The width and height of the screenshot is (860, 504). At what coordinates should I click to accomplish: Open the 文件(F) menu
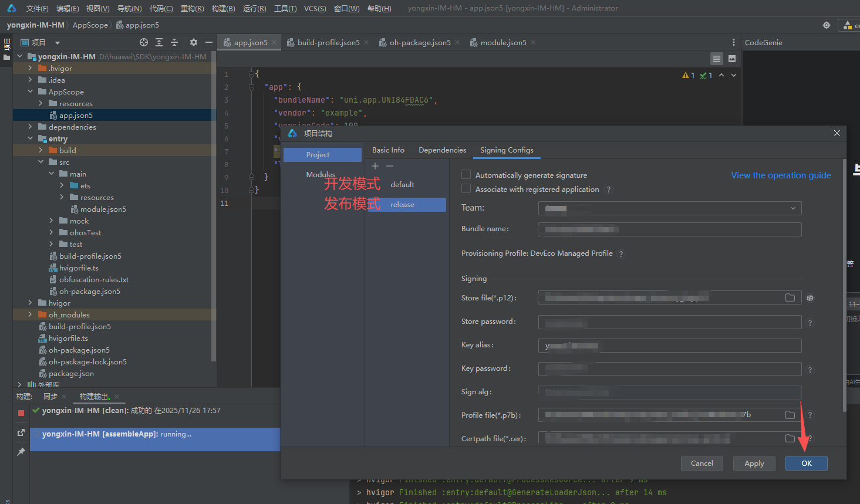point(37,8)
